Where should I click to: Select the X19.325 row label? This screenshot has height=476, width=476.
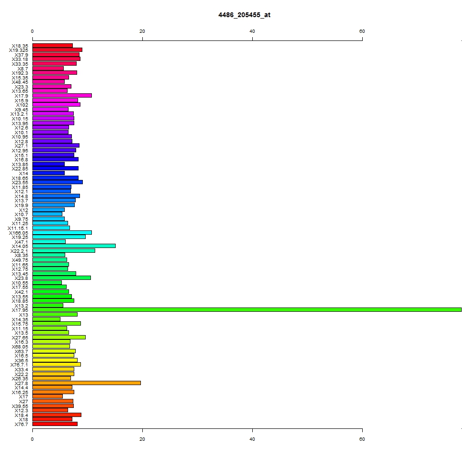[x=18, y=50]
